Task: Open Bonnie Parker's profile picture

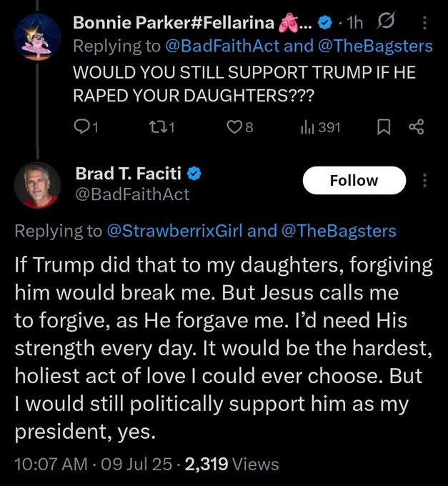Action: coord(37,36)
